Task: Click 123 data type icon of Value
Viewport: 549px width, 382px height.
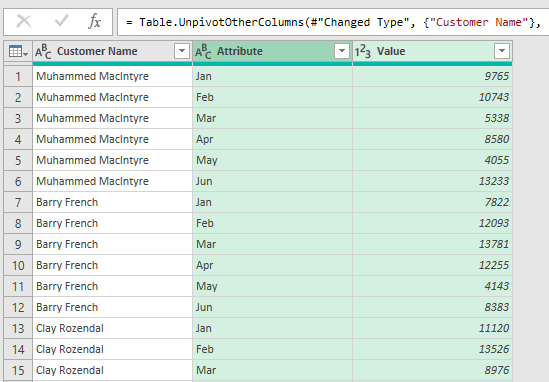Action: point(363,51)
